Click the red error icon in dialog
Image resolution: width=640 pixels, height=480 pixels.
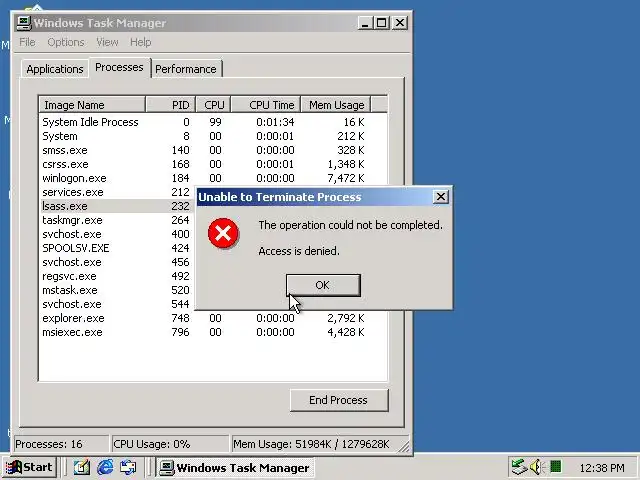[223, 233]
